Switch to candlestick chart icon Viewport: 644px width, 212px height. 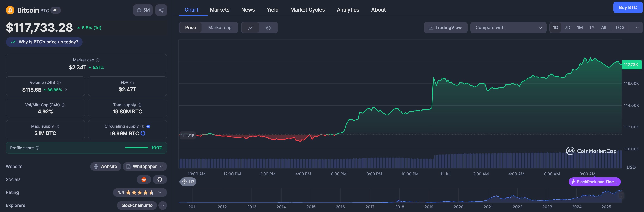tap(268, 27)
